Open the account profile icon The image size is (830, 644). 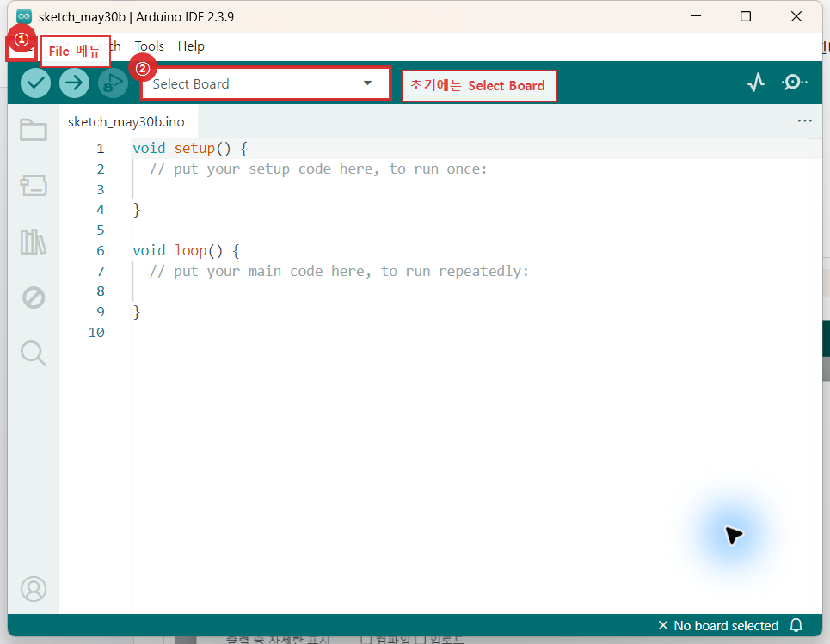[34, 588]
